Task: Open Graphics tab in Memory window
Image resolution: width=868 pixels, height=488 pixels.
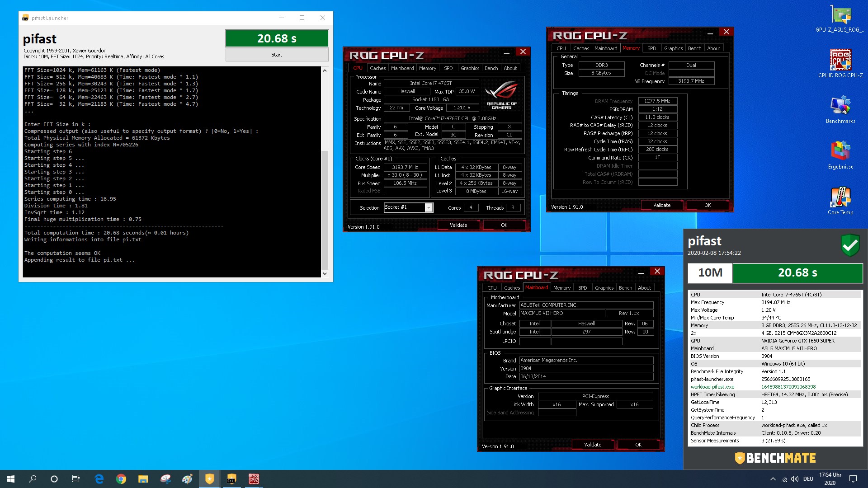Action: point(673,48)
